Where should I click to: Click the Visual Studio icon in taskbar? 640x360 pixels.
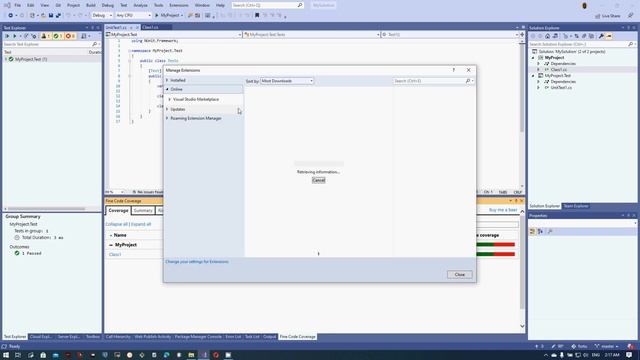204,355
